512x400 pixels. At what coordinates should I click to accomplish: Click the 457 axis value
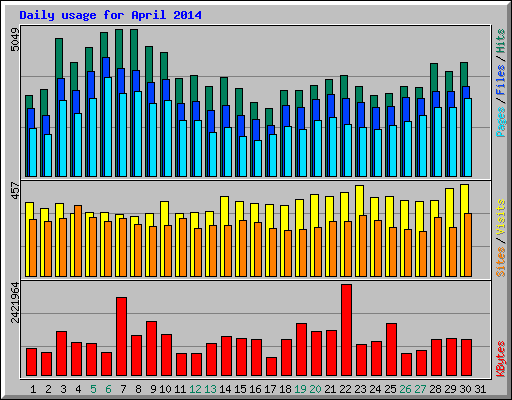(15, 190)
